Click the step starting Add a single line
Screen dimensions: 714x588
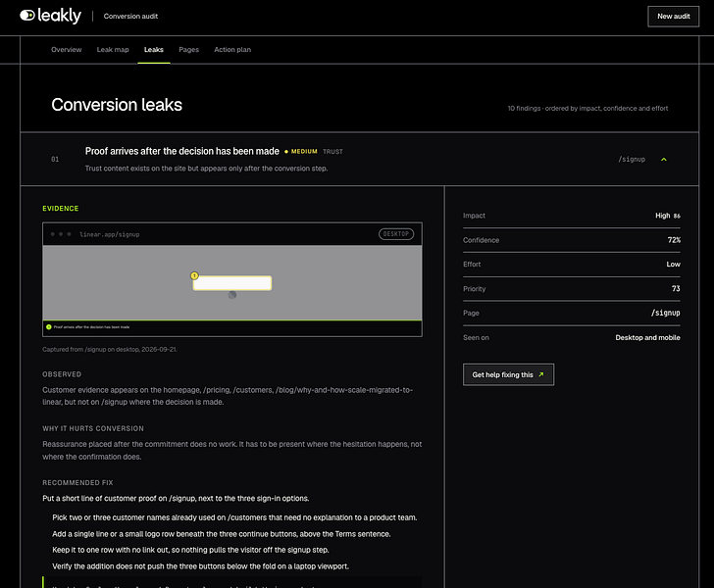[x=222, y=534]
